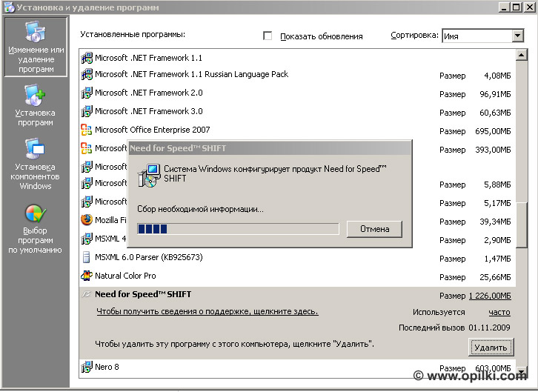
Task: Click the 'Установленные программы:' label
Action: pos(133,34)
